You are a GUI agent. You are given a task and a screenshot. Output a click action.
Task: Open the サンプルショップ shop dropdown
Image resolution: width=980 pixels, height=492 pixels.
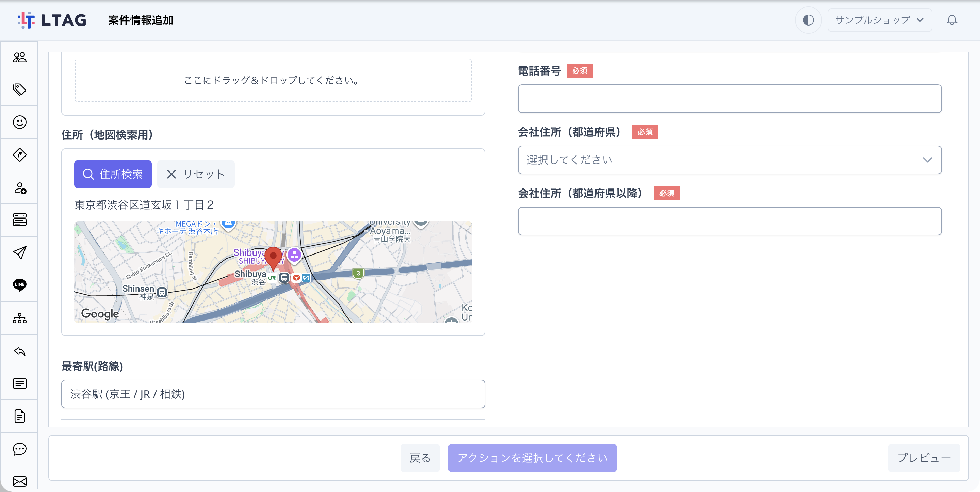tap(880, 20)
